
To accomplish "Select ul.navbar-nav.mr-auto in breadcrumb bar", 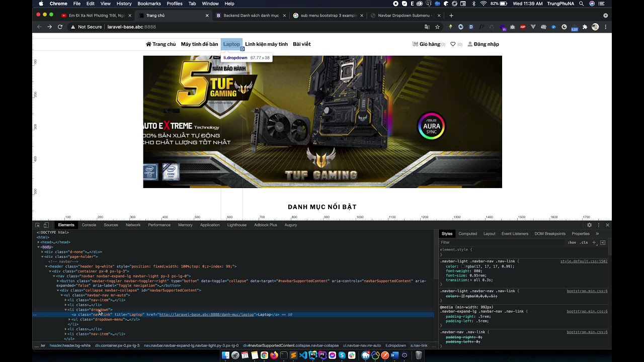I will 362,346.
